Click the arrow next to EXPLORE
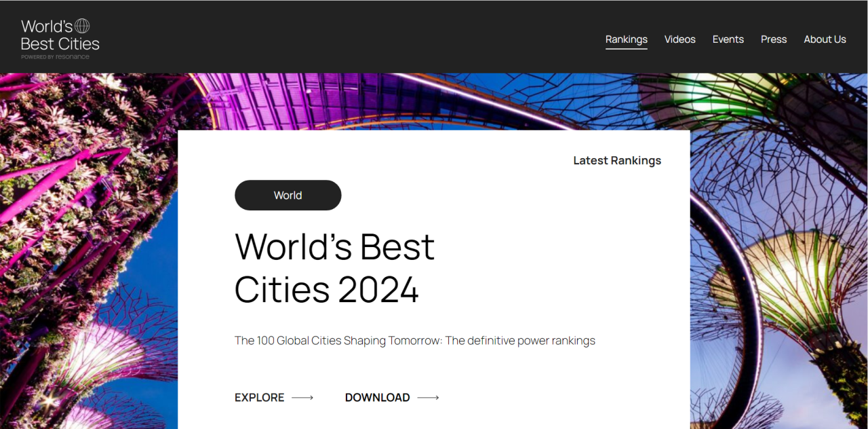 (x=302, y=398)
